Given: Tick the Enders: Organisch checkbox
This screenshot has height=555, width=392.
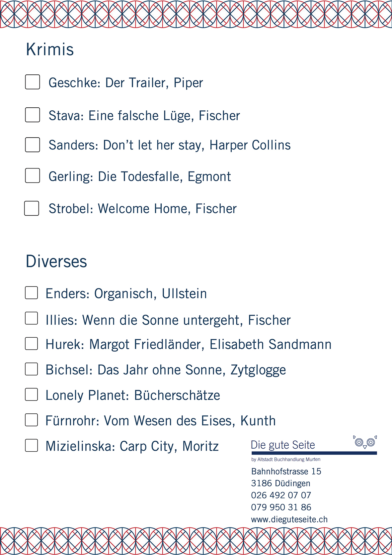Looking at the screenshot, I should click(32, 293).
